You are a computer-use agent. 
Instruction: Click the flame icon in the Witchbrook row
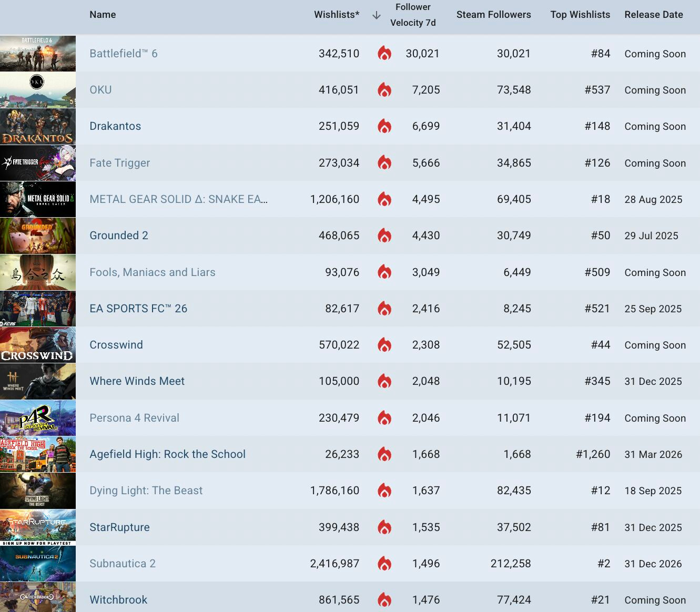click(384, 600)
